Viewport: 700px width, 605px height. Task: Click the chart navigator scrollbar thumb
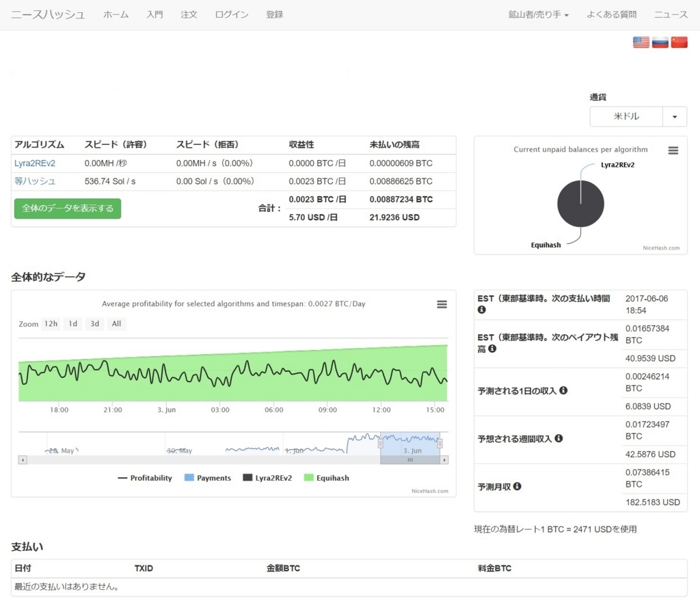click(410, 460)
